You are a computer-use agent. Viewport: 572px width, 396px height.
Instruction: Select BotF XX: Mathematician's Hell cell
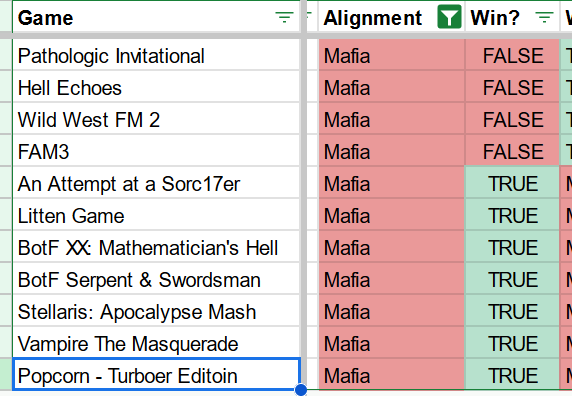pos(156,248)
